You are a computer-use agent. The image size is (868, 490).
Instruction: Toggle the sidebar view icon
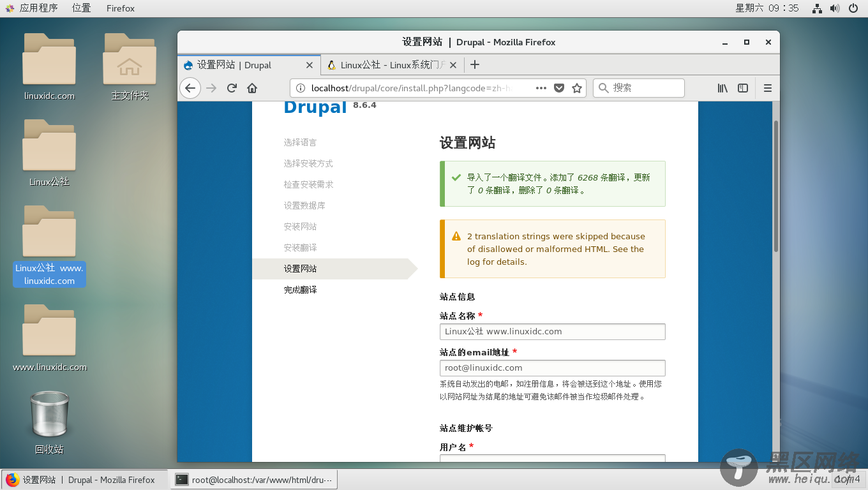743,88
